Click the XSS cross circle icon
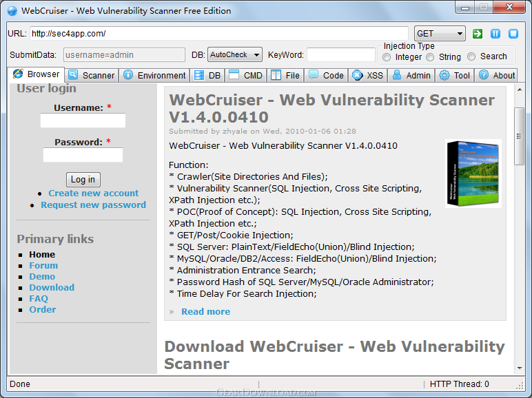 coord(357,75)
